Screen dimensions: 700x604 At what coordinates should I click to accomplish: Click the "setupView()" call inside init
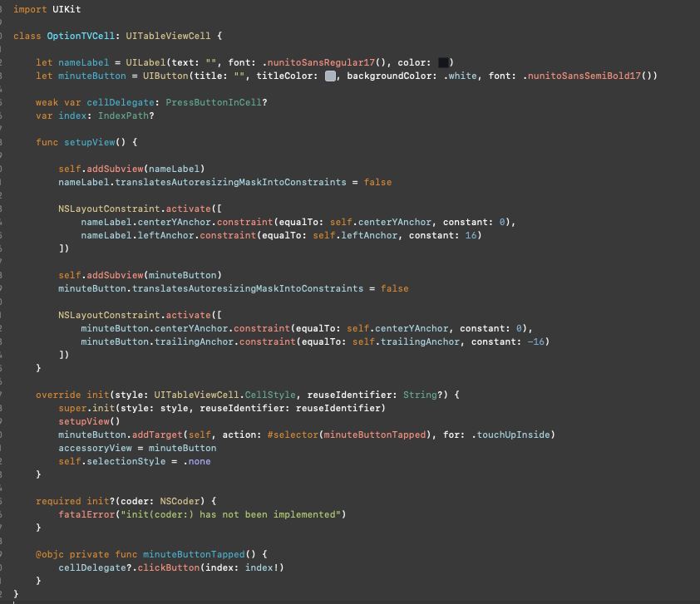[x=89, y=422]
